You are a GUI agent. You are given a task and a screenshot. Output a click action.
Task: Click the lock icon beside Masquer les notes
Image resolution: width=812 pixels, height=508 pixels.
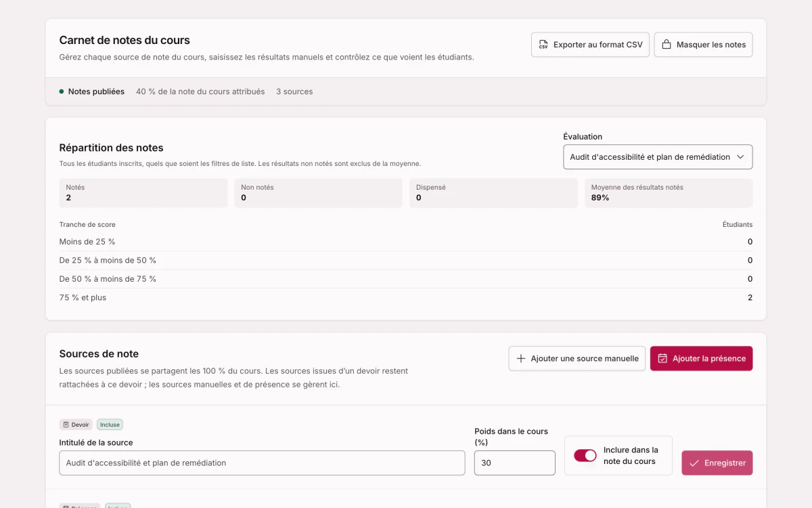[x=667, y=45]
